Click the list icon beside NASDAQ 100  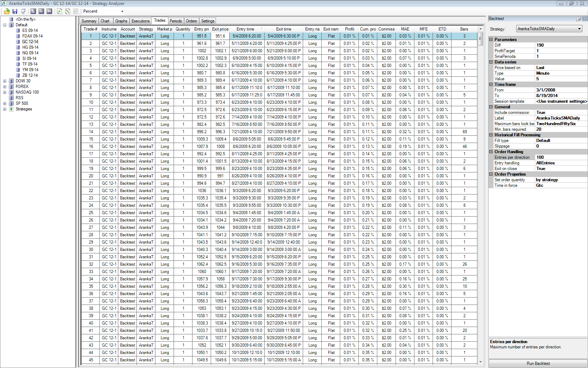pyautogui.click(x=11, y=92)
